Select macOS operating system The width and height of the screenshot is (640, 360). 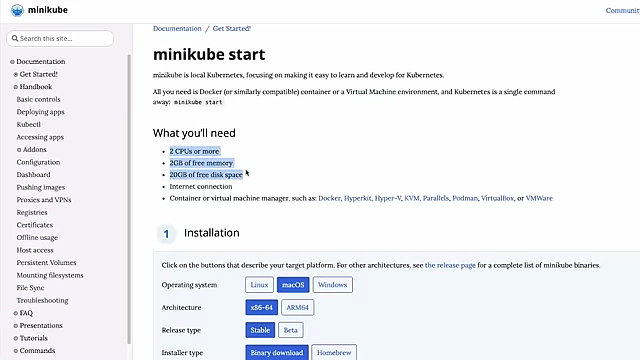click(x=293, y=285)
